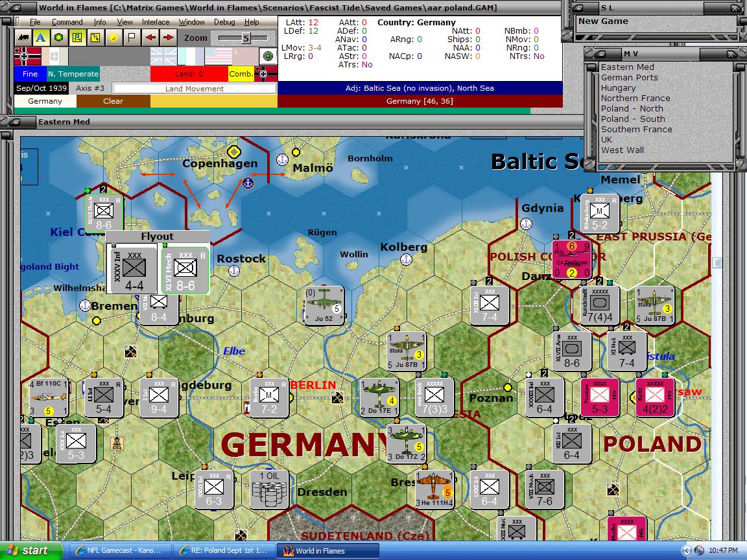Select the He 111H bomber counter
The image size is (747, 560).
(434, 489)
